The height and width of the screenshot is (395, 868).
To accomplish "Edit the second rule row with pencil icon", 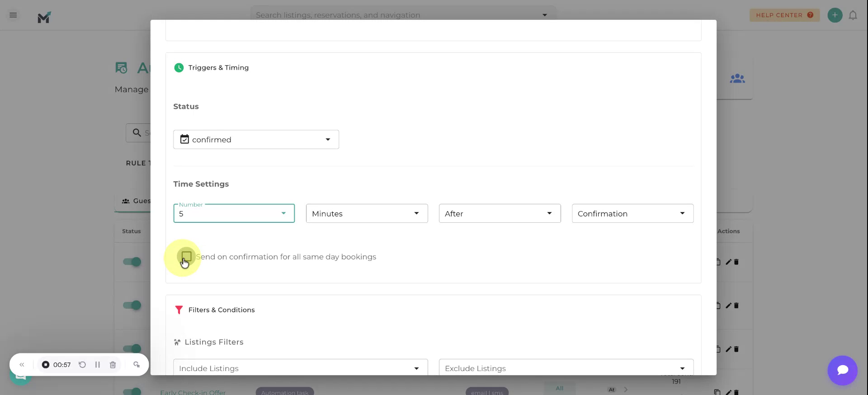I will [x=728, y=306].
